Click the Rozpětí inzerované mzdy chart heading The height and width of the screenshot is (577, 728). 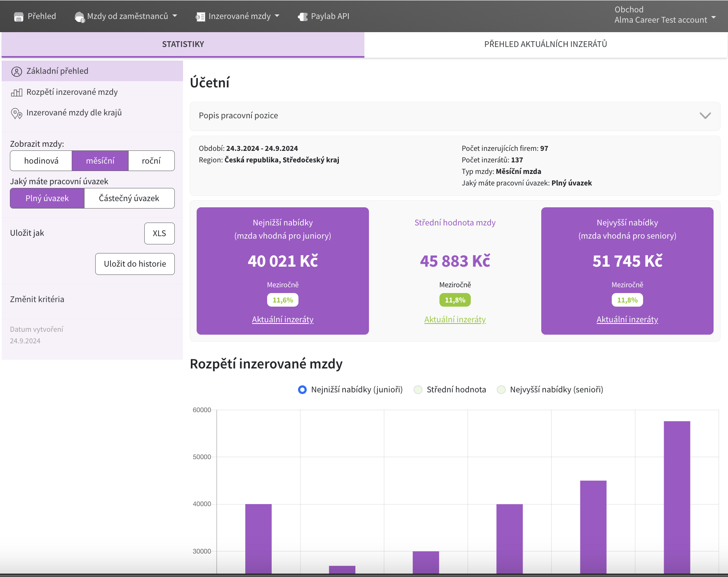pyautogui.click(x=266, y=364)
